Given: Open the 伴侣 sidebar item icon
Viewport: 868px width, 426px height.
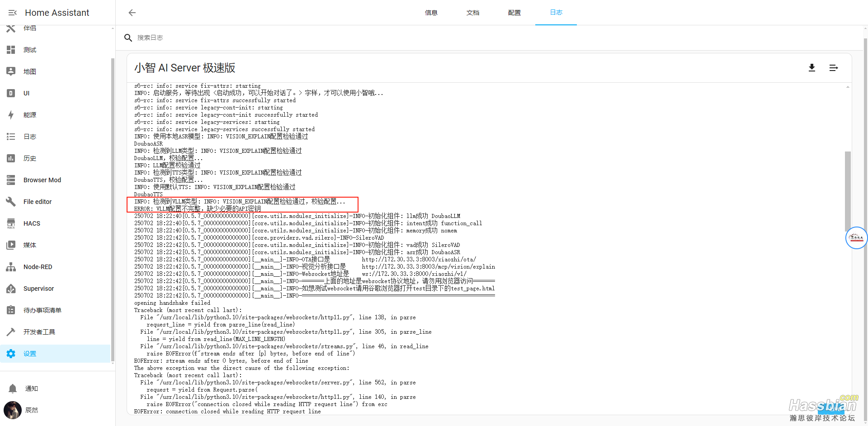Looking at the screenshot, I should (11, 28).
